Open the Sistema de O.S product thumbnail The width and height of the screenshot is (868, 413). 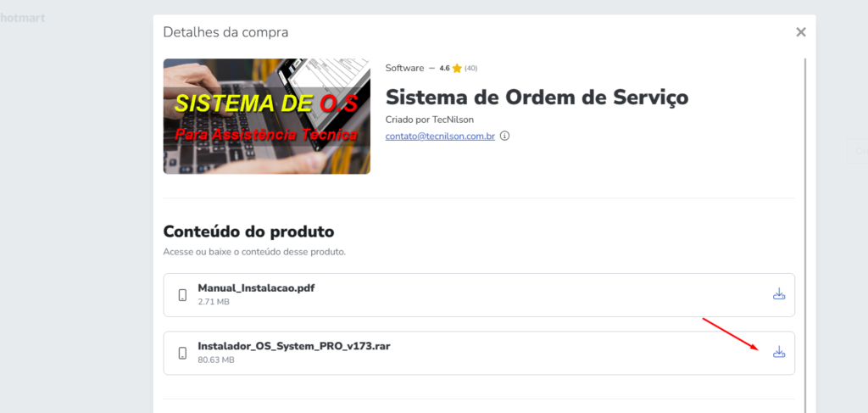[x=267, y=116]
